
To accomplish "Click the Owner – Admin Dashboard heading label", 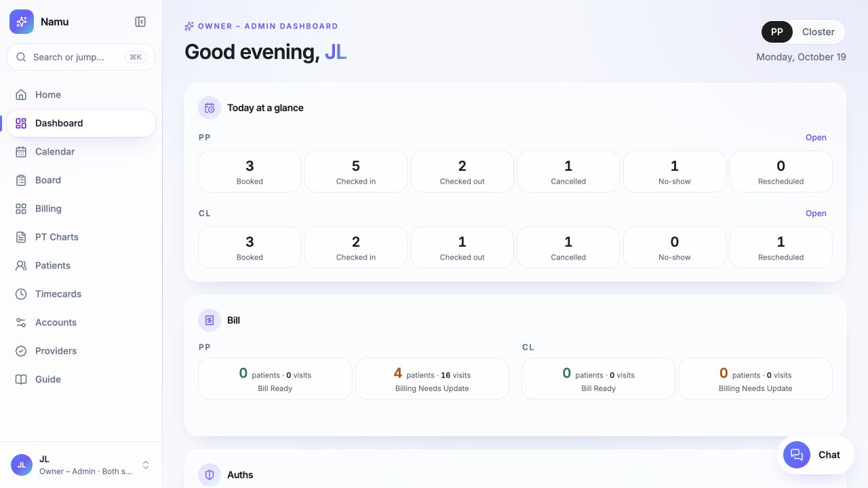I will [x=268, y=26].
